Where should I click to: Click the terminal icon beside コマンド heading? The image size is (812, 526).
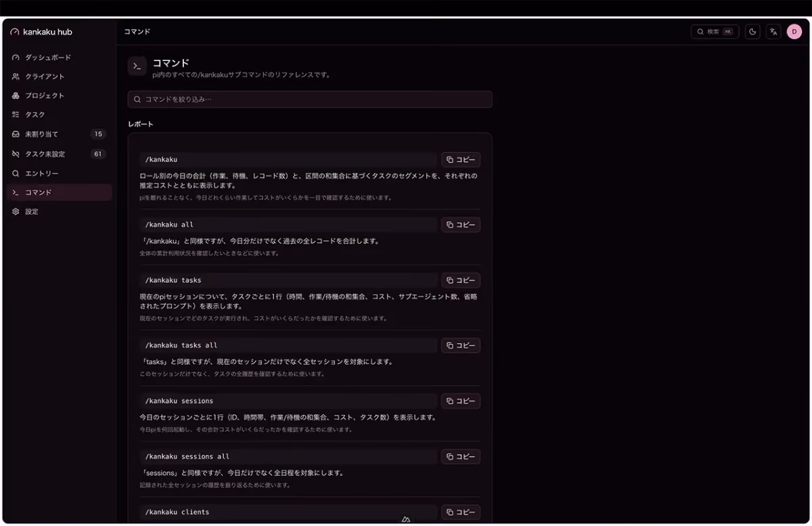click(x=137, y=66)
